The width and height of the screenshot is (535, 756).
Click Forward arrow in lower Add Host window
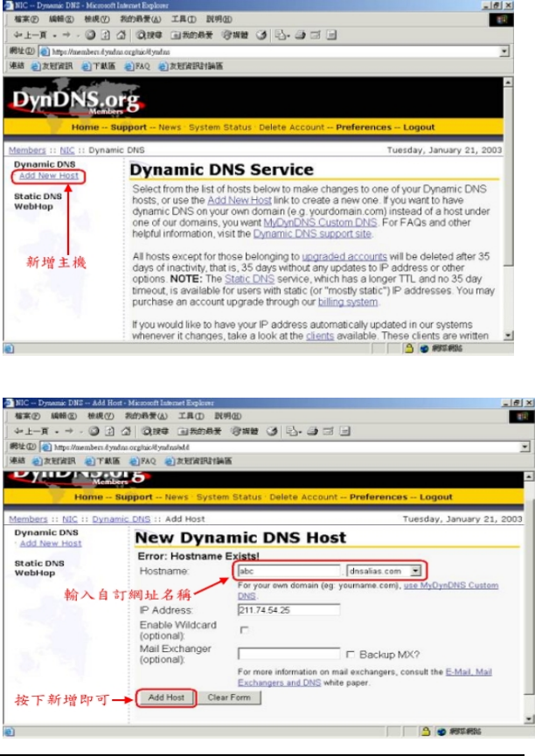click(69, 431)
